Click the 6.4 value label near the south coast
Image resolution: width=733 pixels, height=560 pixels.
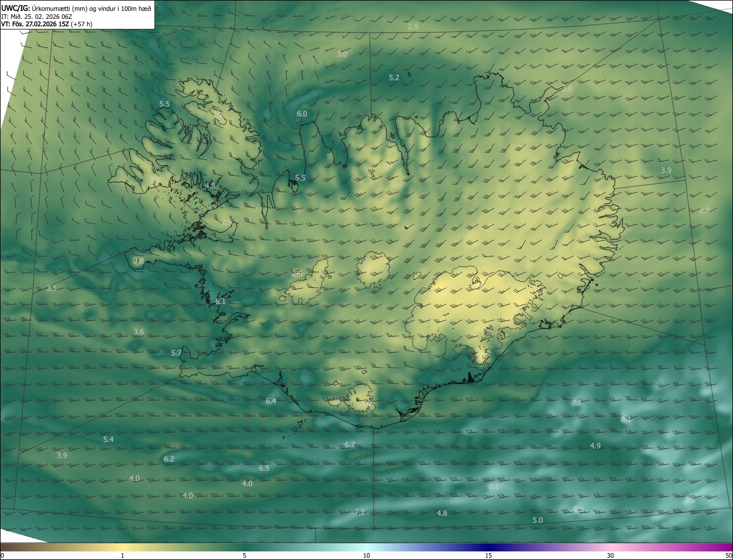(271, 401)
